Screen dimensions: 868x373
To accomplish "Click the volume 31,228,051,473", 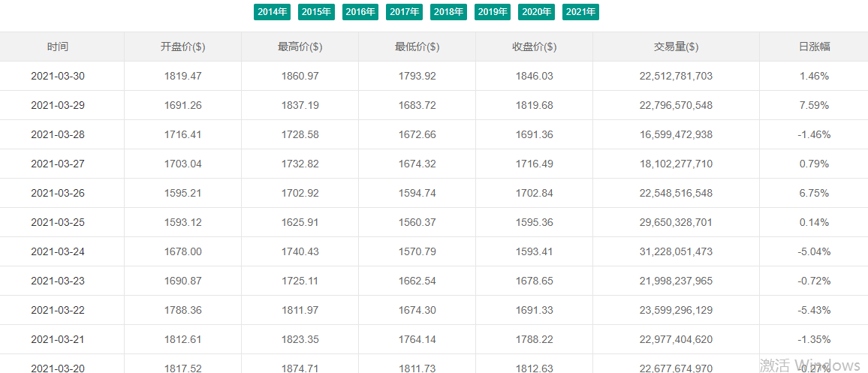I will [x=676, y=252].
